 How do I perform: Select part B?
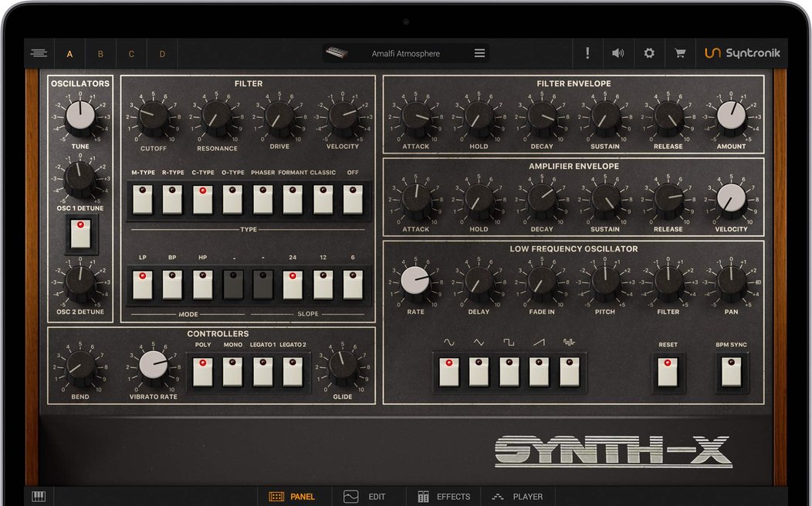click(x=100, y=54)
